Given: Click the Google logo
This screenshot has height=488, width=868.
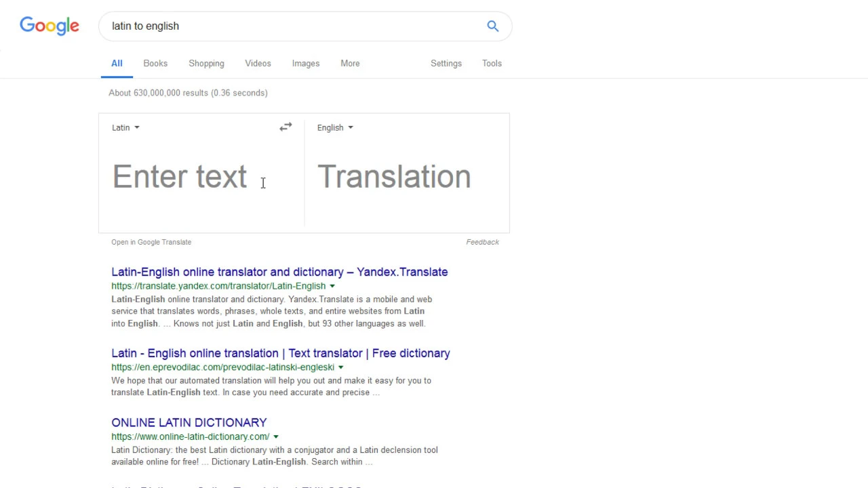Looking at the screenshot, I should tap(50, 26).
